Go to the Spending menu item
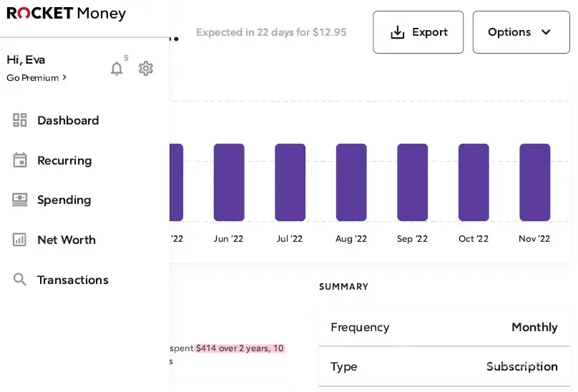Screen dimensions: 578x392 [x=64, y=200]
